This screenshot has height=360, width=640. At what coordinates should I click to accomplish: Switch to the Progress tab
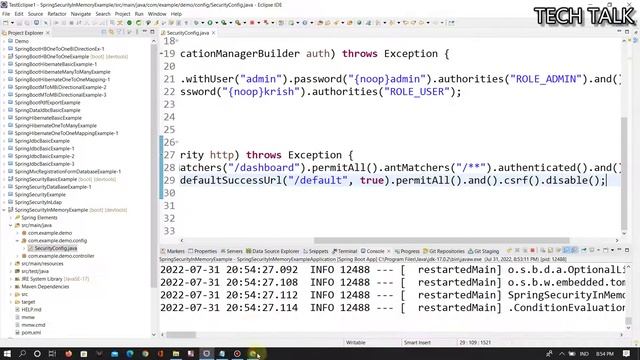tap(407, 251)
